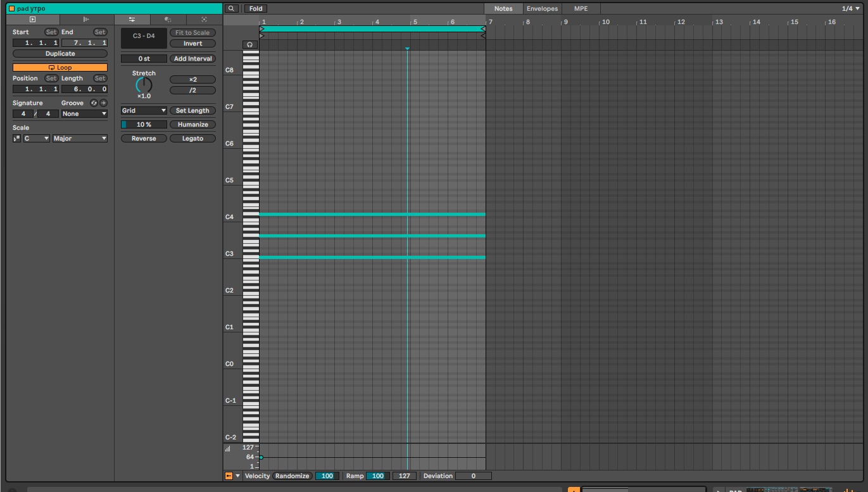Click the 0 st transpose field

[144, 59]
